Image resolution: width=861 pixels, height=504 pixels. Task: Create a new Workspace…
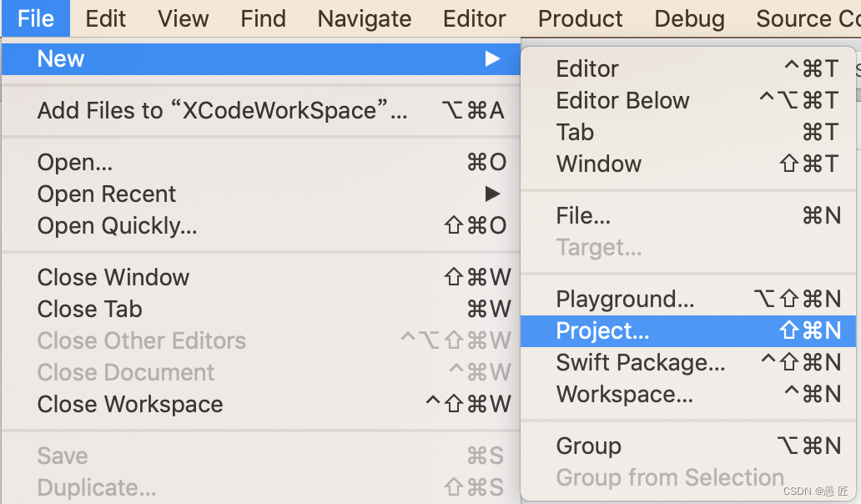tap(624, 395)
